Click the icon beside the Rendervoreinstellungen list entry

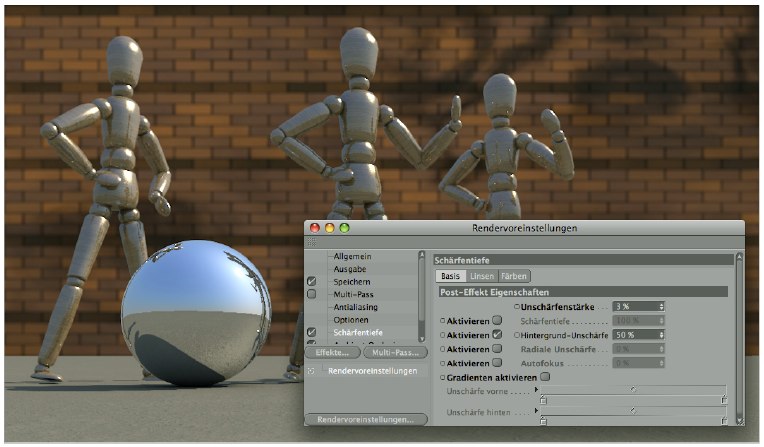312,371
